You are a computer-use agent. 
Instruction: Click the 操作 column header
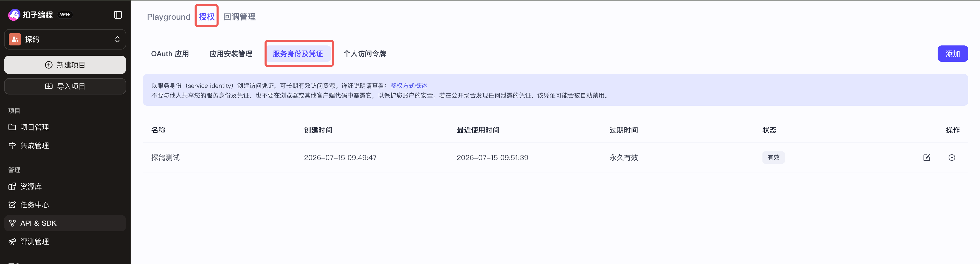pyautogui.click(x=953, y=130)
